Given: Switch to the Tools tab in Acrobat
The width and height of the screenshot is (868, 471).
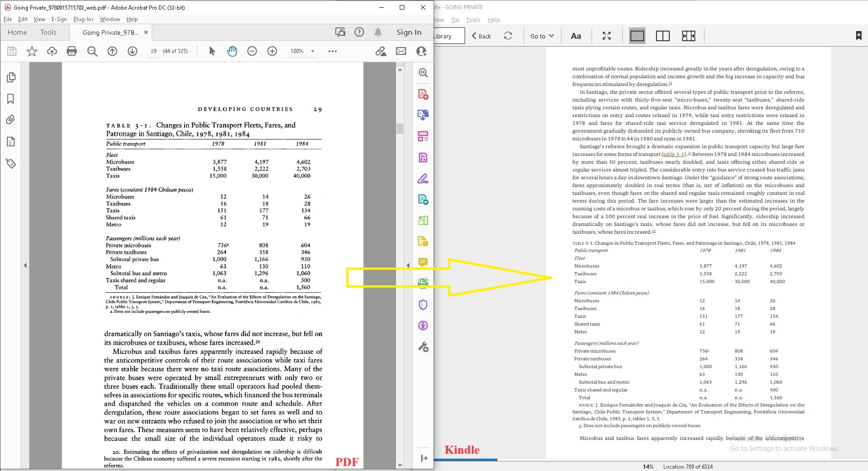Looking at the screenshot, I should [48, 32].
